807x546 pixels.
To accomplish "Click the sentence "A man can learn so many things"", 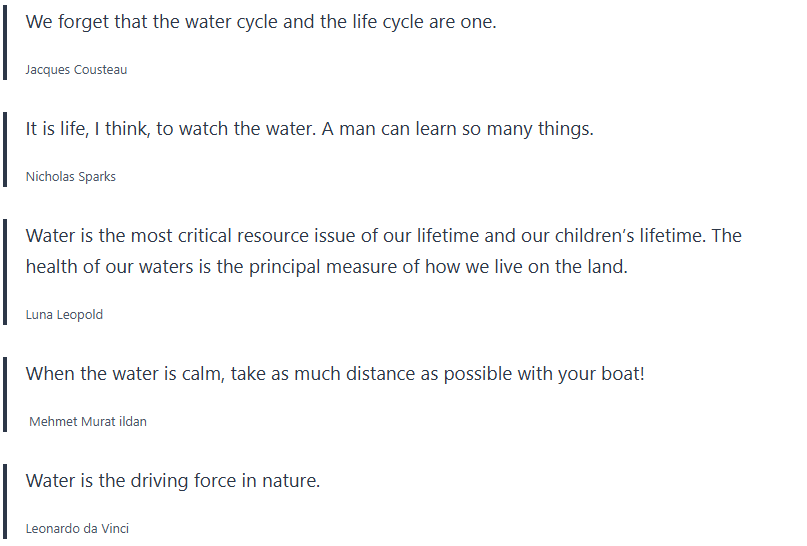I will click(x=457, y=129).
